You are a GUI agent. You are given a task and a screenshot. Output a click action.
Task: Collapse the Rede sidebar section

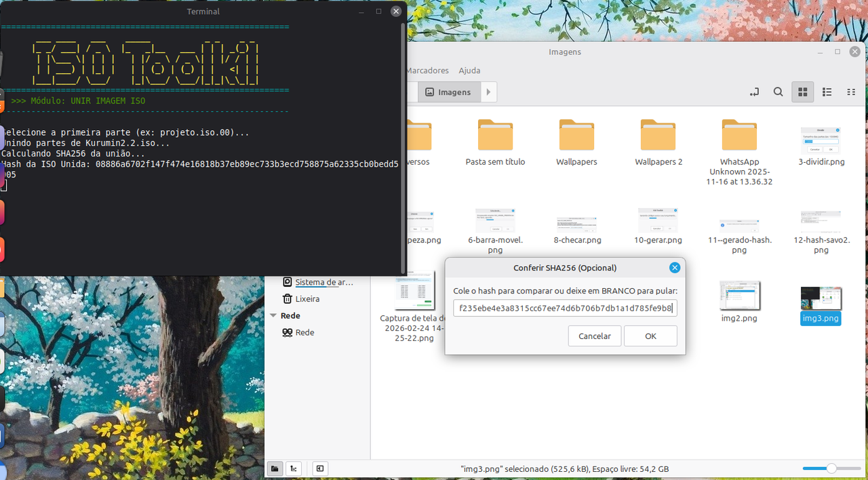coord(274,316)
